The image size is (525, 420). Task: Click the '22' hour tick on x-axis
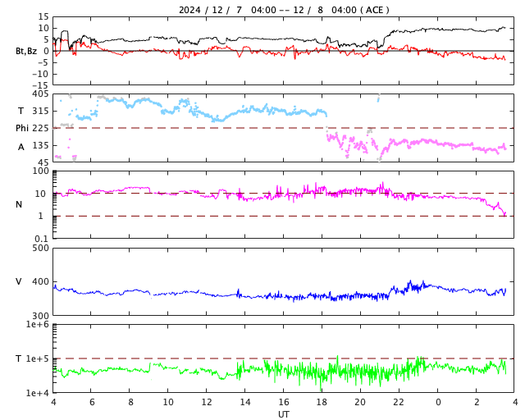coord(399,402)
